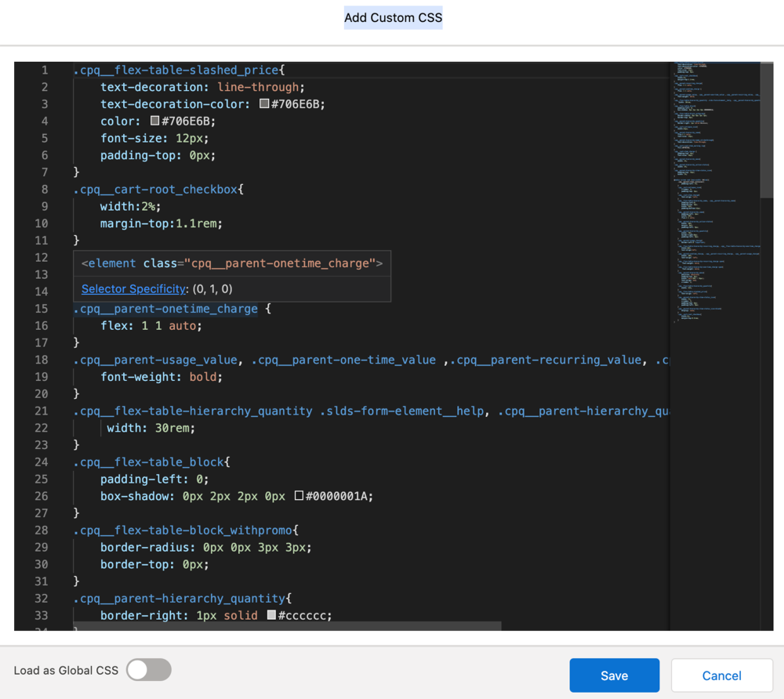The image size is (784, 699).
Task: Click the 'Load as Global CSS' label
Action: tap(66, 670)
